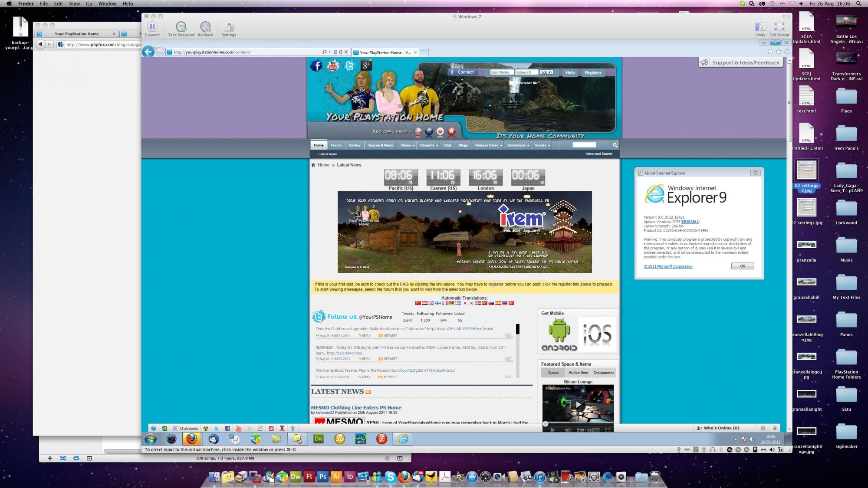Collapse the bottom chat bar with double-arrow

click(x=775, y=428)
